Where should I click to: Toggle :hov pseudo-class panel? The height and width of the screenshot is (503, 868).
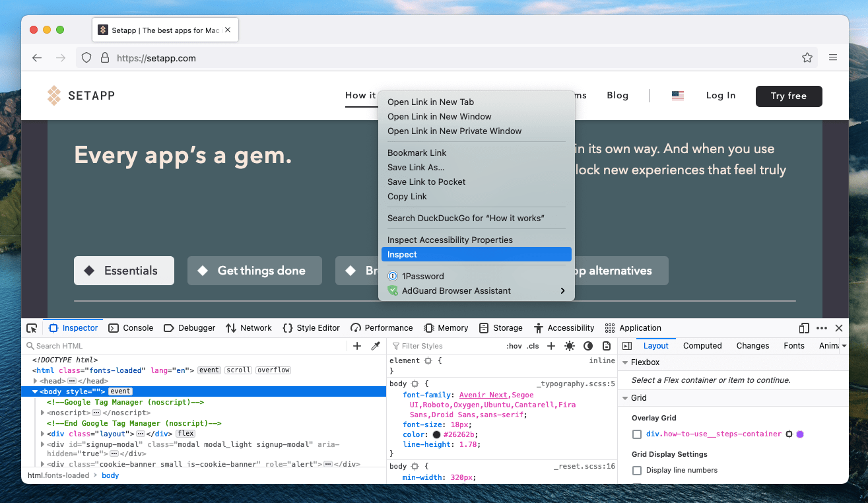tap(514, 346)
